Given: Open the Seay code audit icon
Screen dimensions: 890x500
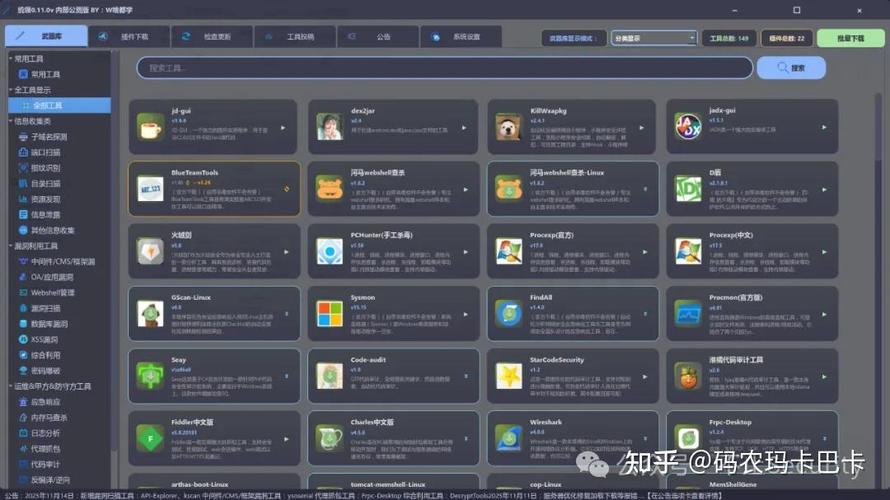Looking at the screenshot, I should pos(150,376).
